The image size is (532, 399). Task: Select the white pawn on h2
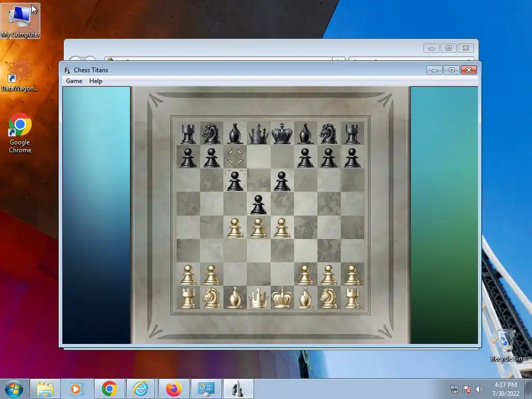(352, 275)
